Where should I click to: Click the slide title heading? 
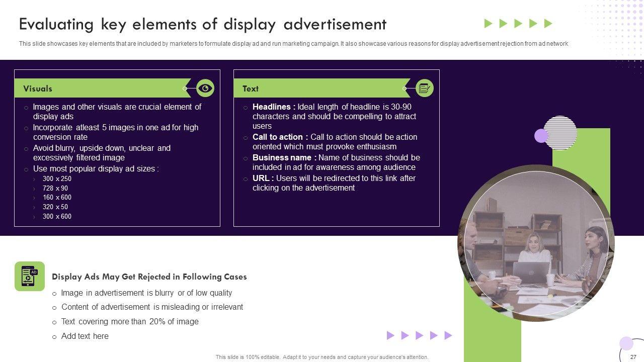[x=202, y=24]
